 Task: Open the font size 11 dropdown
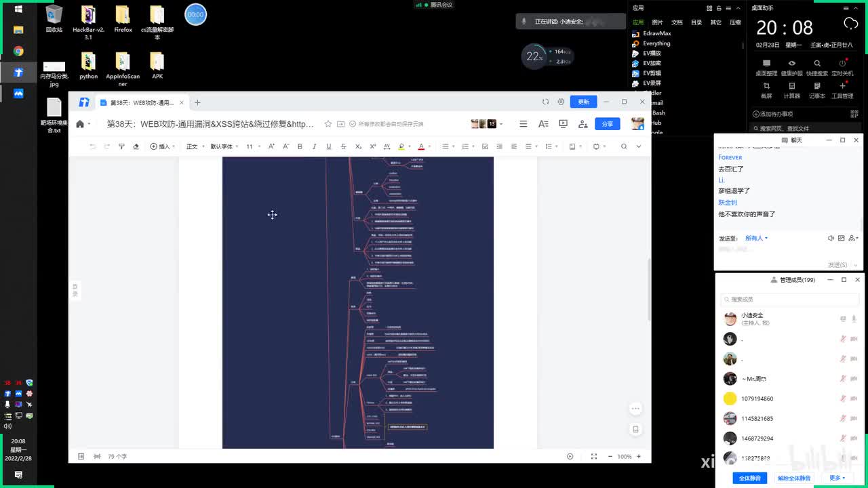pos(252,146)
